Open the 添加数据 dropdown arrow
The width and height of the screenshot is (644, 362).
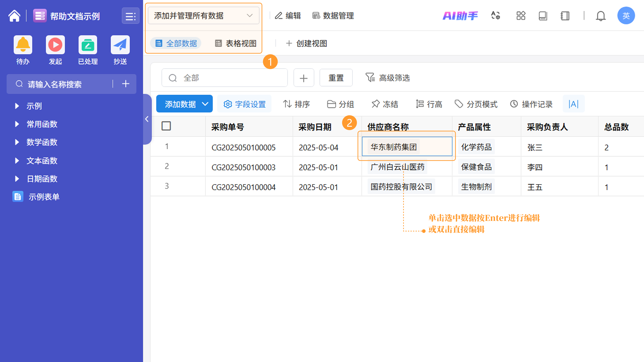[x=205, y=104]
